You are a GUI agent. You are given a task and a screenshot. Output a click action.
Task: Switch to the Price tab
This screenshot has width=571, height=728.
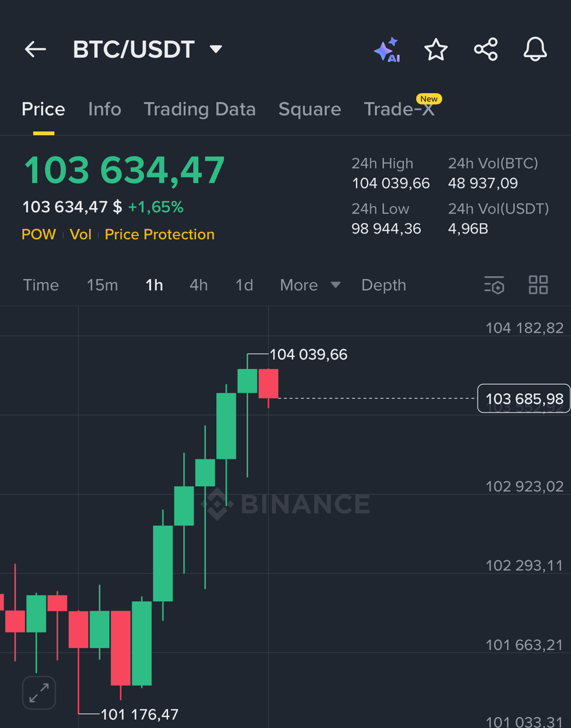[43, 109]
